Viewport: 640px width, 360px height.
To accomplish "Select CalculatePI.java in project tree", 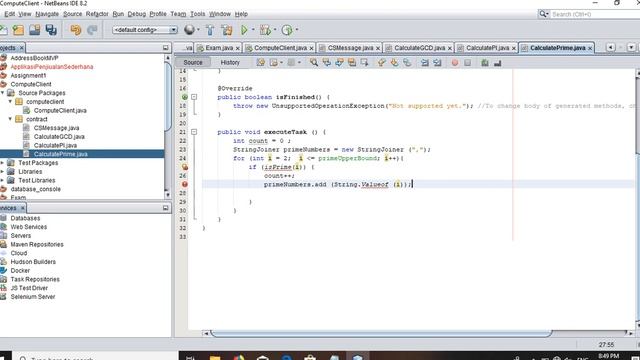I will pos(55,145).
